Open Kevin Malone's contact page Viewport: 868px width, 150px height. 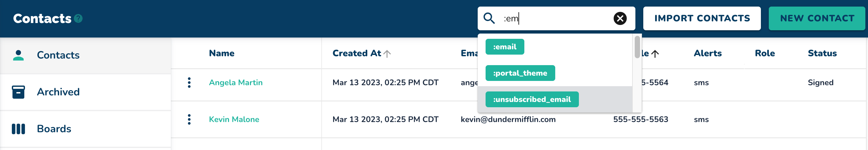click(234, 119)
